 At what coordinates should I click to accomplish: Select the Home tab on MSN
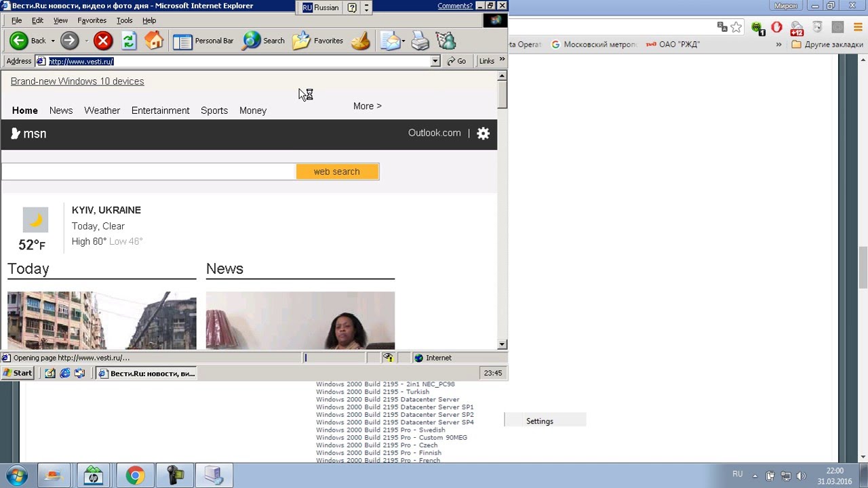click(x=25, y=110)
